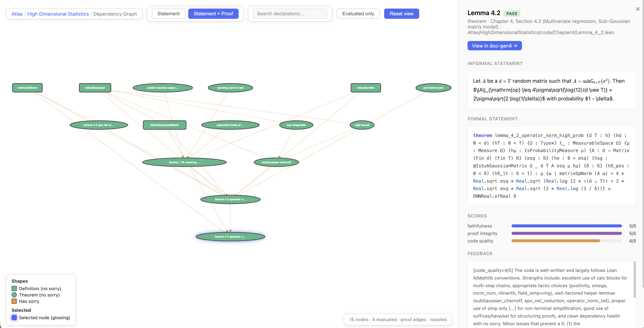Select the subGaussian chernoff node
Viewport: 644px width, 328px height.
tap(276, 162)
